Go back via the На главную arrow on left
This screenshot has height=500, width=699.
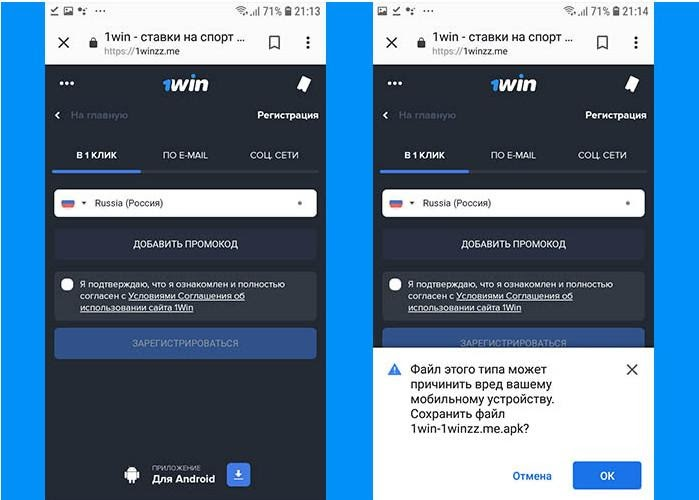[58, 115]
